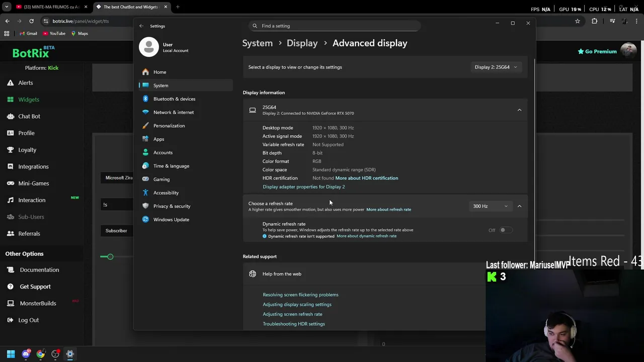Open the YouTube bookmark
644x362 pixels.
coord(54,34)
